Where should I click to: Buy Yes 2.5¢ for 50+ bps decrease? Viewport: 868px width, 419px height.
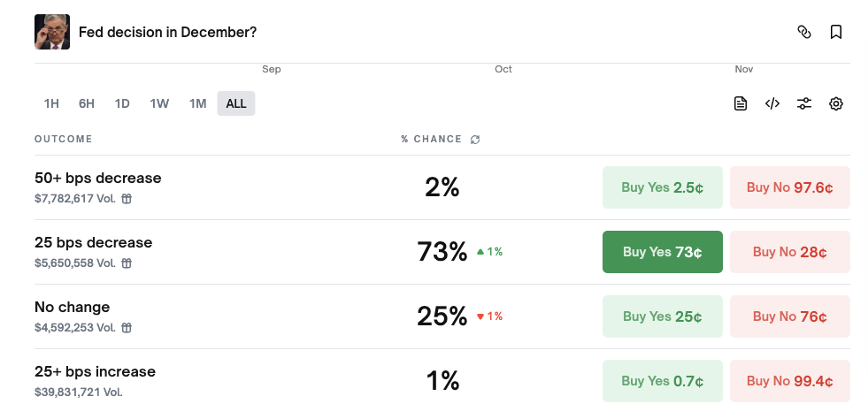pyautogui.click(x=662, y=187)
